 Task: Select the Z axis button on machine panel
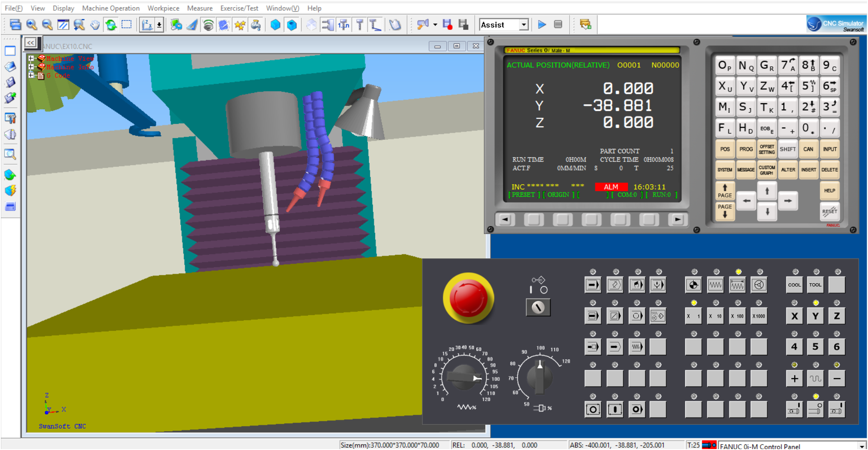click(837, 316)
